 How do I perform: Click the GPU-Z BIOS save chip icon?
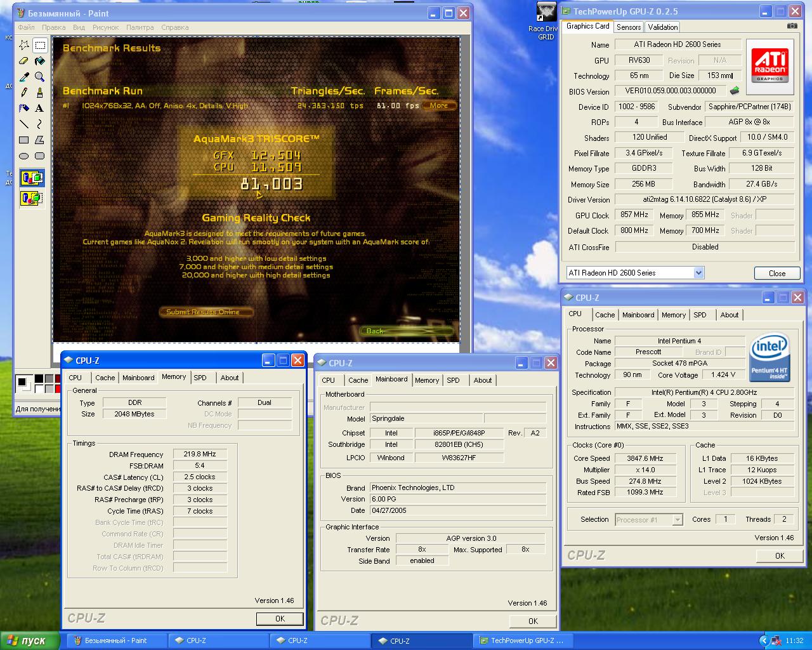pos(735,91)
